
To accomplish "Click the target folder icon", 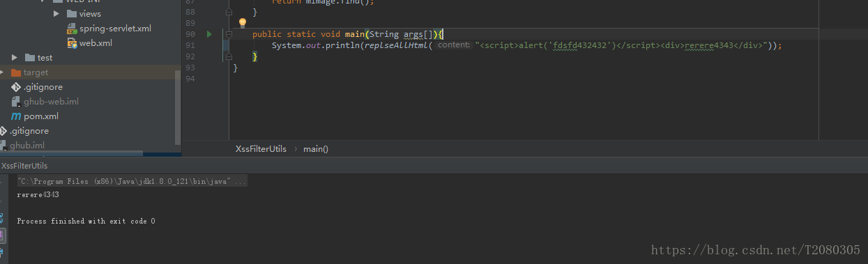I will (x=16, y=72).
